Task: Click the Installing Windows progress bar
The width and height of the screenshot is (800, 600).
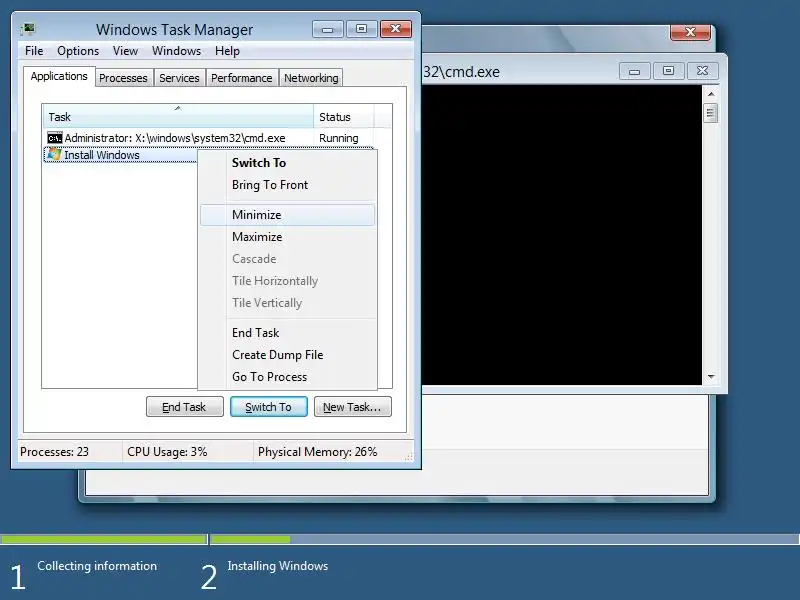Action: [505, 539]
